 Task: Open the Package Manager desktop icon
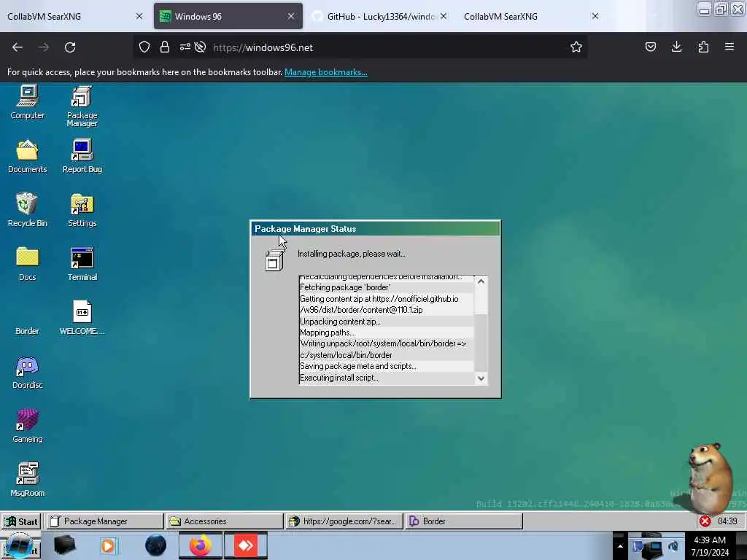82,106
